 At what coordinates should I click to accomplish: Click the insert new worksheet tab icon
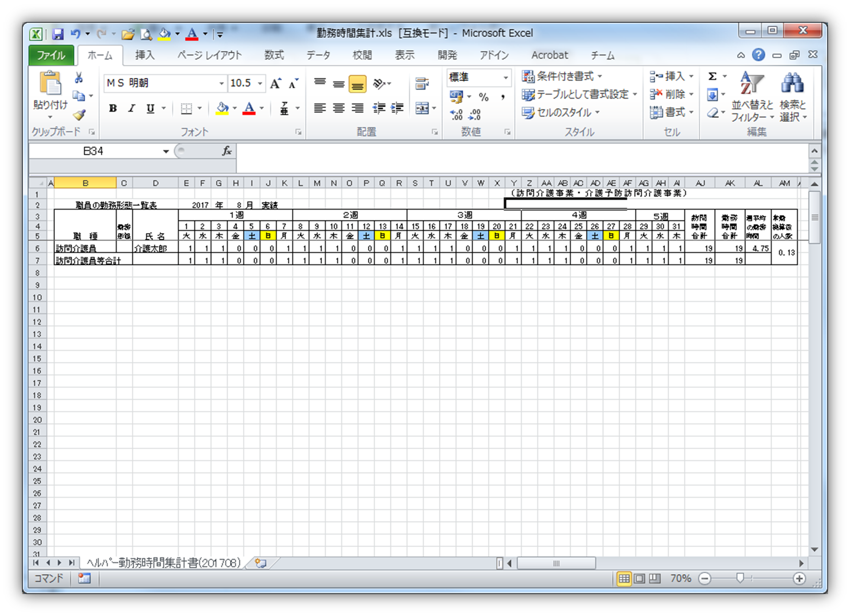[x=260, y=563]
